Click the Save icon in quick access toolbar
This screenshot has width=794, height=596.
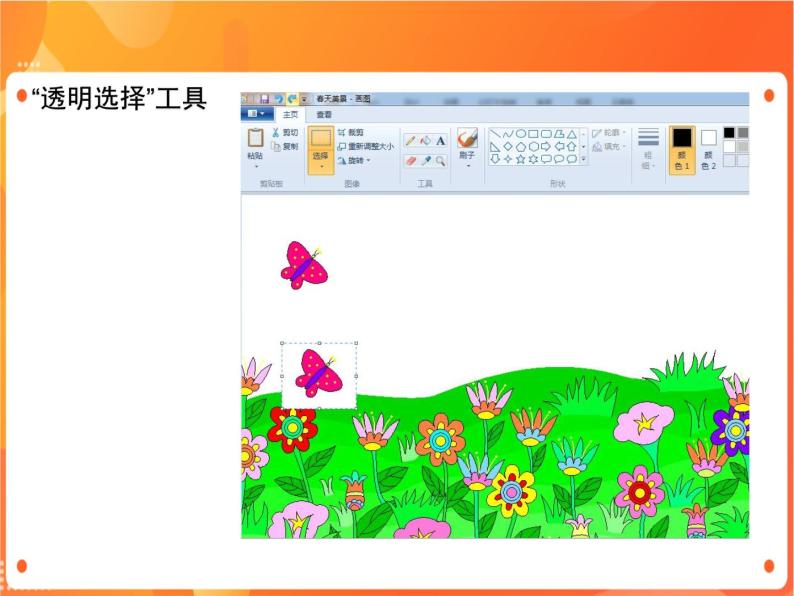[x=264, y=100]
